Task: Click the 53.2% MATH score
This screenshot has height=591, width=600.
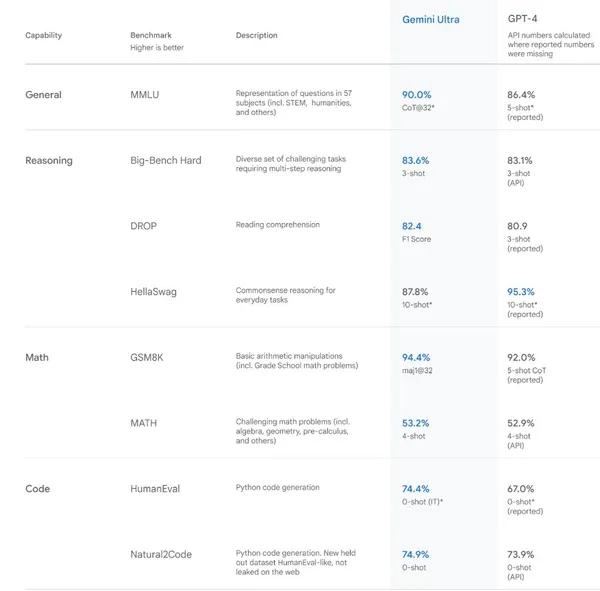Action: [x=416, y=423]
